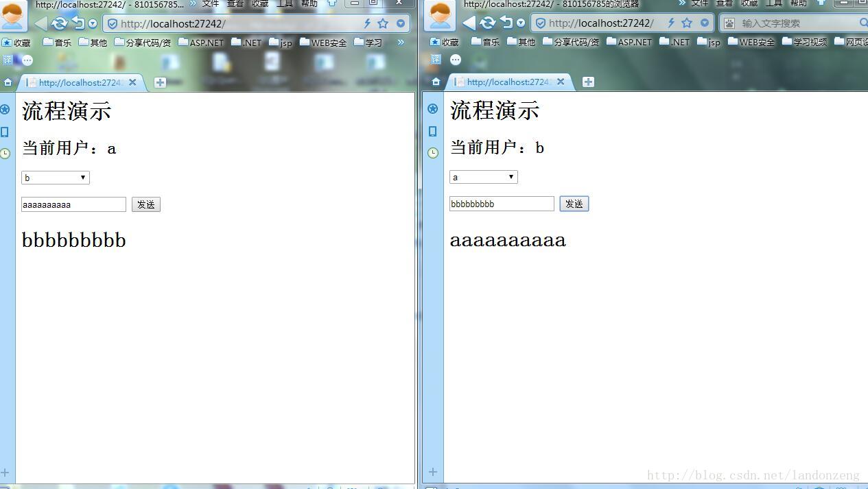Refresh the page in the right browser
868x489 pixels.
tap(487, 23)
